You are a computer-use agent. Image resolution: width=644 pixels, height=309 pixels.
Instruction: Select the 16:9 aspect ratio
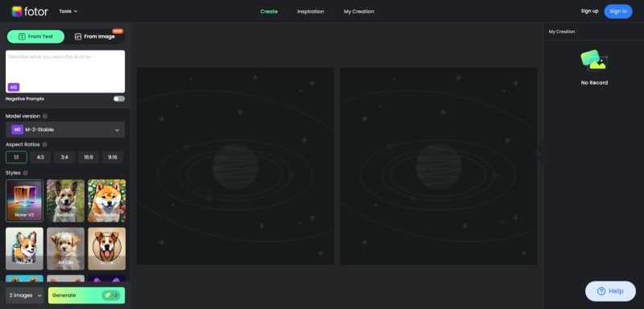89,157
